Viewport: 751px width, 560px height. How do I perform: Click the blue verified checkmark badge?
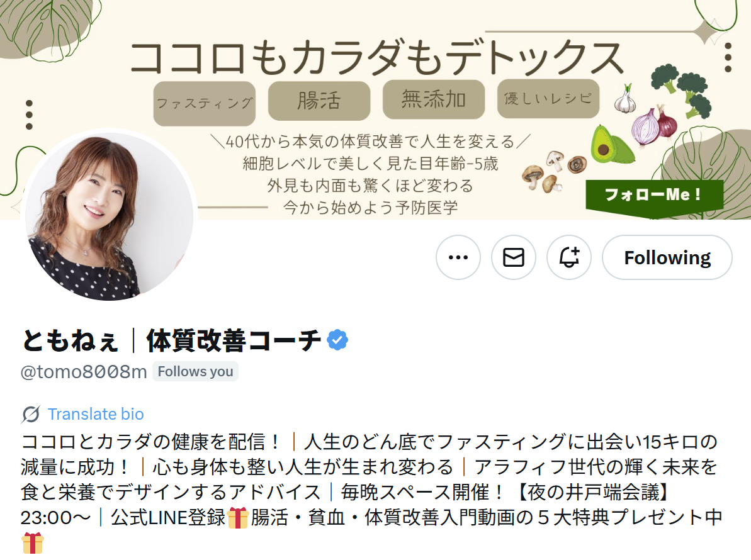(x=337, y=340)
